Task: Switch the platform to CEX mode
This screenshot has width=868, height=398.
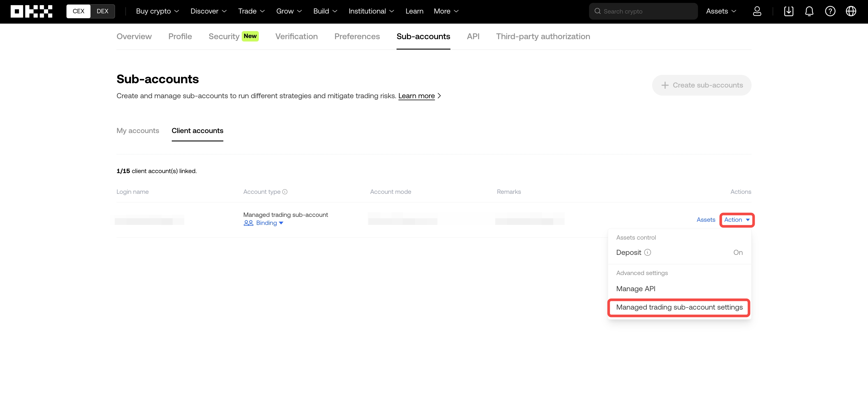Action: [78, 11]
